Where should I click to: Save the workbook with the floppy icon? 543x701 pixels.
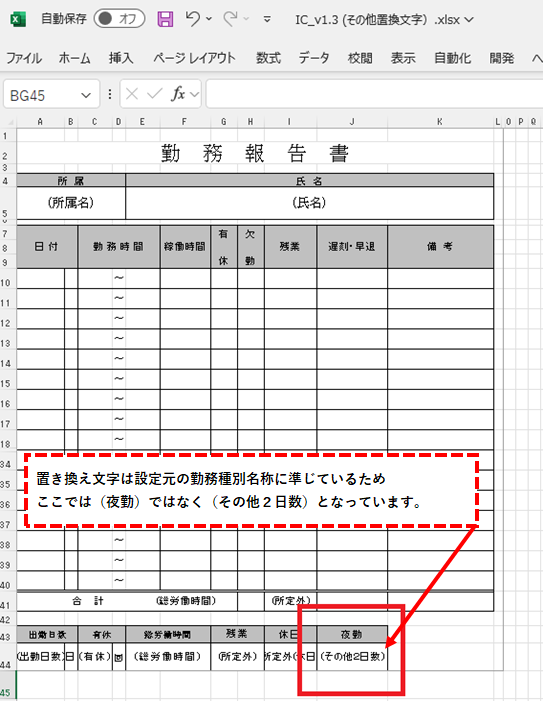(165, 19)
